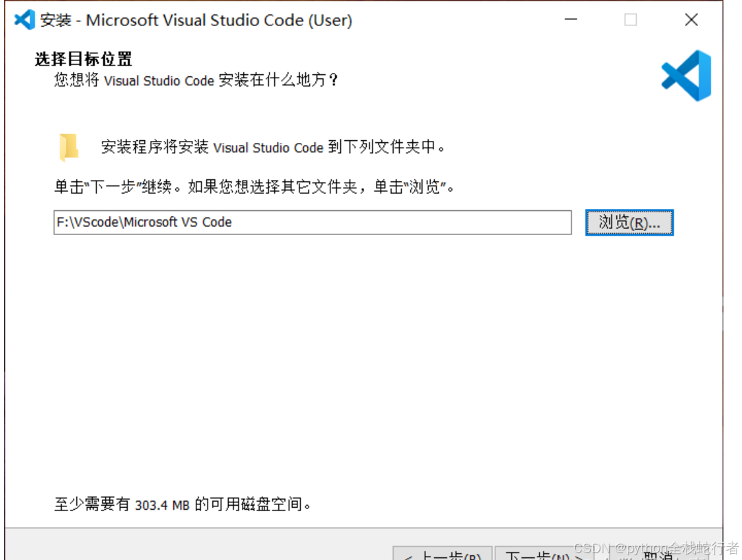742x560 pixels.
Task: Click the subtitle 您想将 Visual Studio Code 安装在什么地方
Action: [196, 80]
